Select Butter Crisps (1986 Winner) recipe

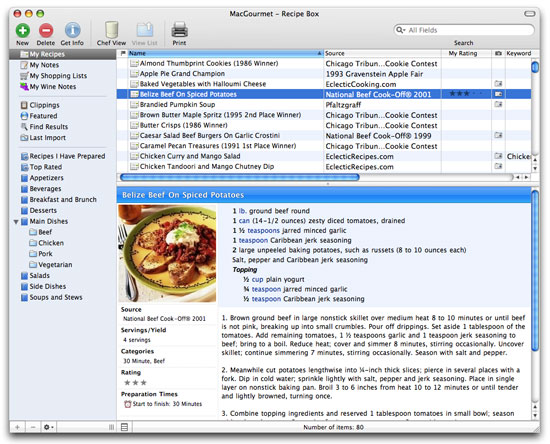[324, 125]
